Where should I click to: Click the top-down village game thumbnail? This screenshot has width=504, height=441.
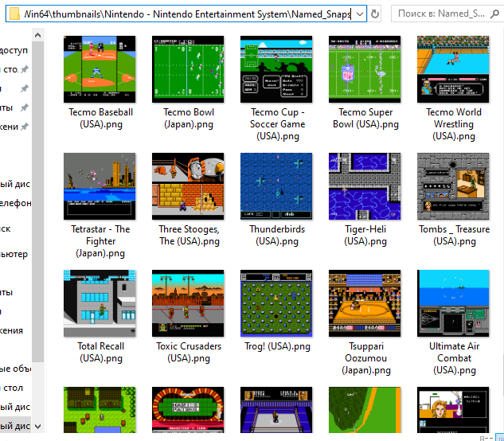(x=100, y=410)
